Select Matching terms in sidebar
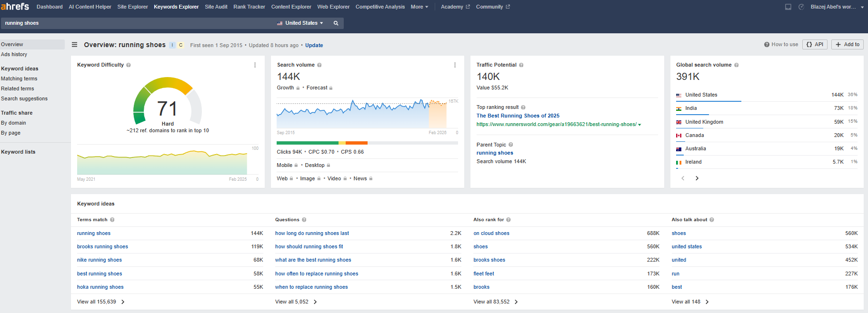The width and height of the screenshot is (868, 313). pos(19,79)
